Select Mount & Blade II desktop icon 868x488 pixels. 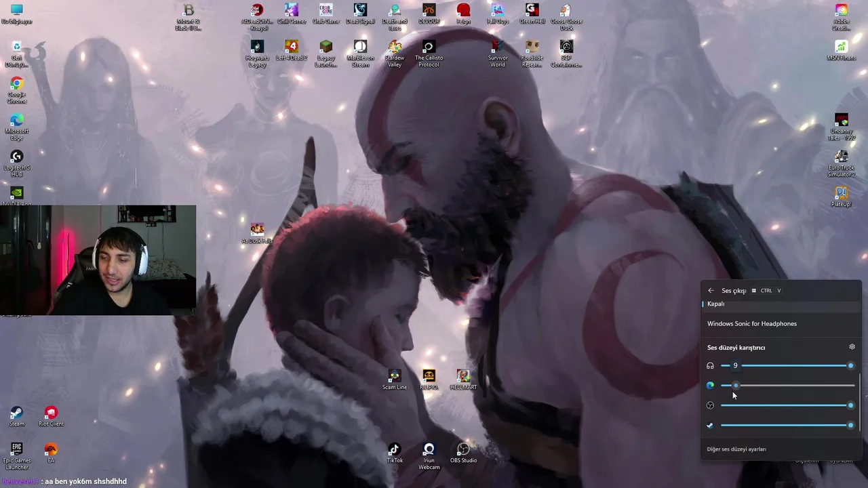(189, 17)
